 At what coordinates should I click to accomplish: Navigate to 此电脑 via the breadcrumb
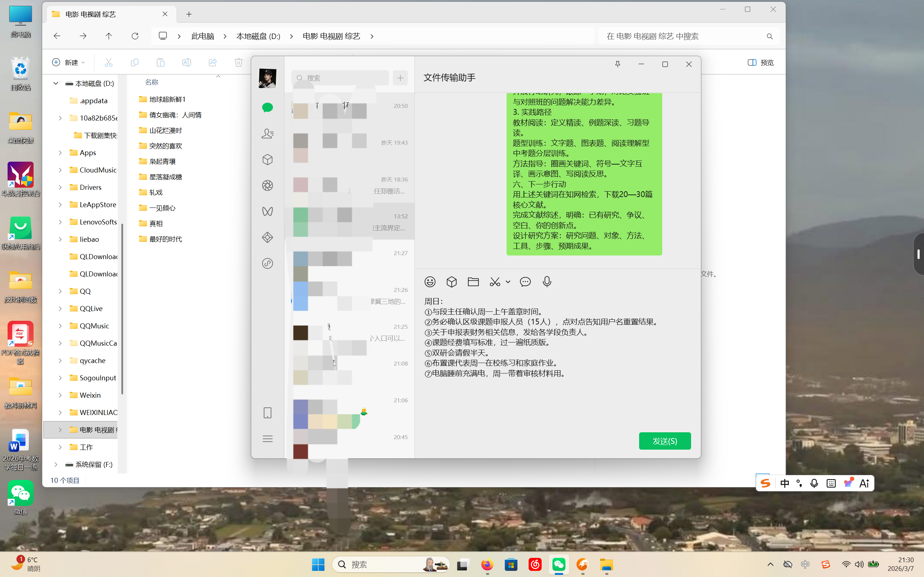coord(202,36)
